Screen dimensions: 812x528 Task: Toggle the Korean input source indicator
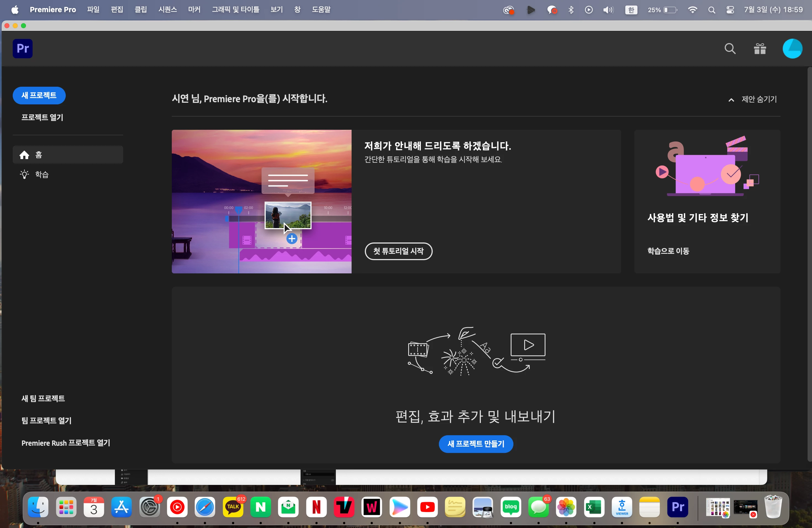(x=631, y=10)
